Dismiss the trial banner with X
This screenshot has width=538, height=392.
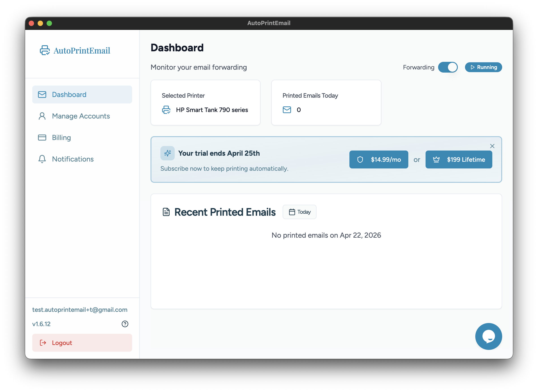point(492,146)
